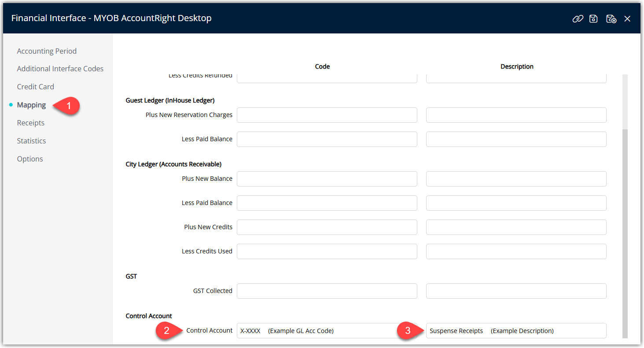Open the Receipts section

pyautogui.click(x=31, y=123)
